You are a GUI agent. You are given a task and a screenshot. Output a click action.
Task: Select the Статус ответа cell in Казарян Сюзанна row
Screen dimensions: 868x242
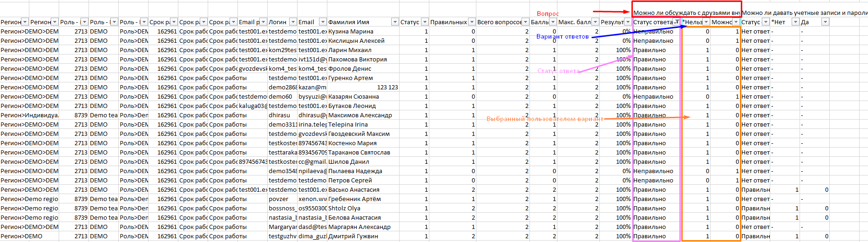pos(656,96)
